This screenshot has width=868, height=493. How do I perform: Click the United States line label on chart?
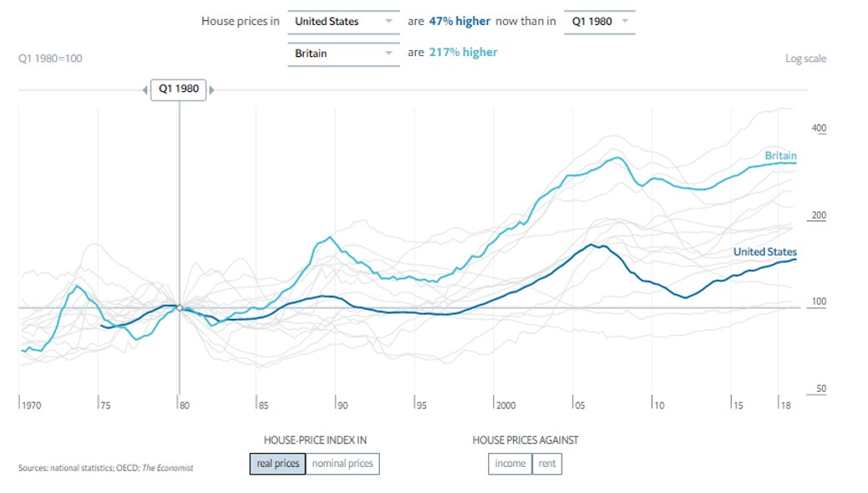click(763, 253)
